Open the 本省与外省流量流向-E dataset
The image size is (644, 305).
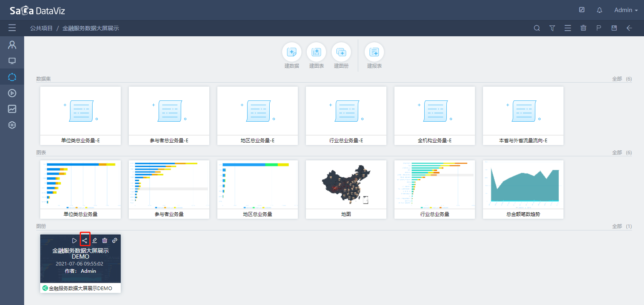tap(523, 116)
